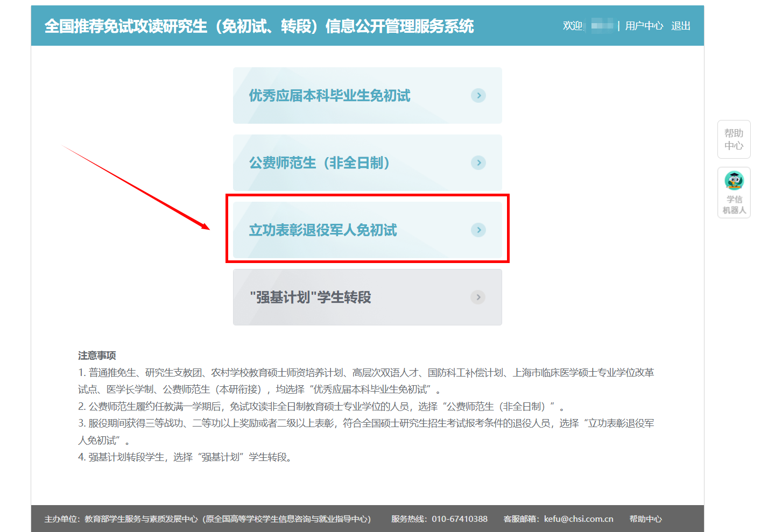Image resolution: width=761 pixels, height=532 pixels.
Task: Click the 注意事项 heading
Action: coord(97,356)
